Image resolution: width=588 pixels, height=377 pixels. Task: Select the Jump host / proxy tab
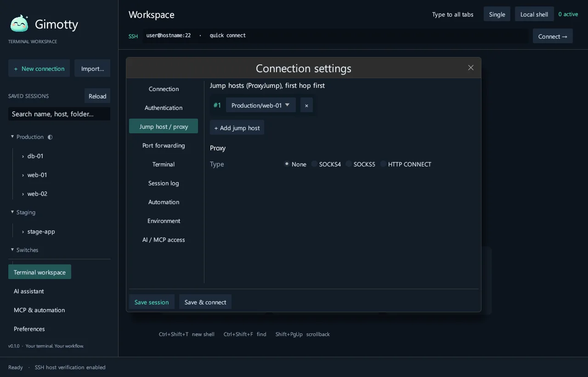164,126
